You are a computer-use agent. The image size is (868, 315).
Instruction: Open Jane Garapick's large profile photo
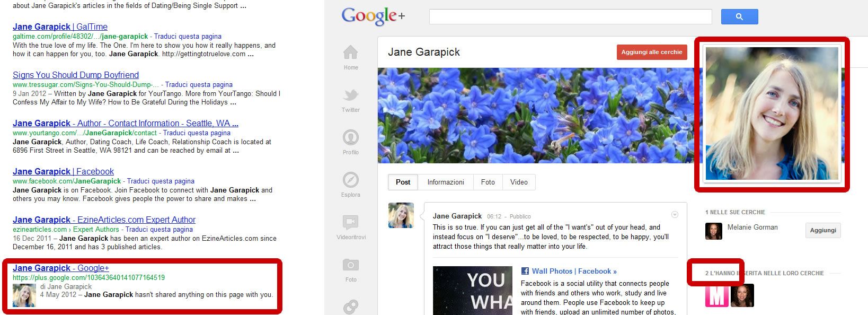click(x=772, y=113)
